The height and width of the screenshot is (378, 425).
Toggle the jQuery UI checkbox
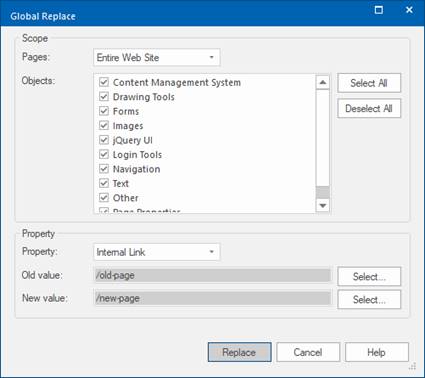(104, 140)
